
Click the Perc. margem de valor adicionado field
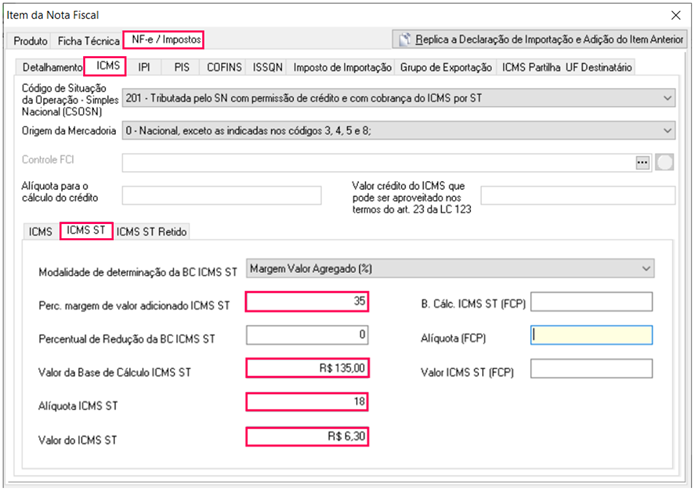click(x=307, y=301)
